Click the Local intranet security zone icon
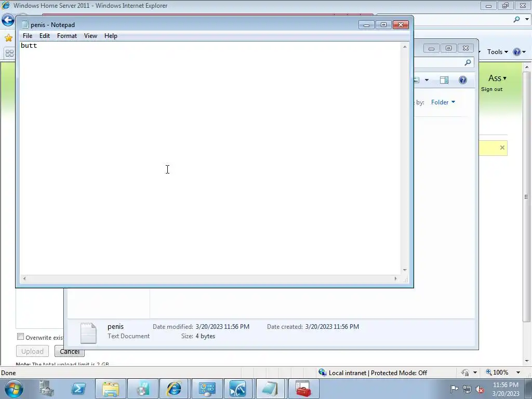The height and width of the screenshot is (399, 532). point(322,373)
